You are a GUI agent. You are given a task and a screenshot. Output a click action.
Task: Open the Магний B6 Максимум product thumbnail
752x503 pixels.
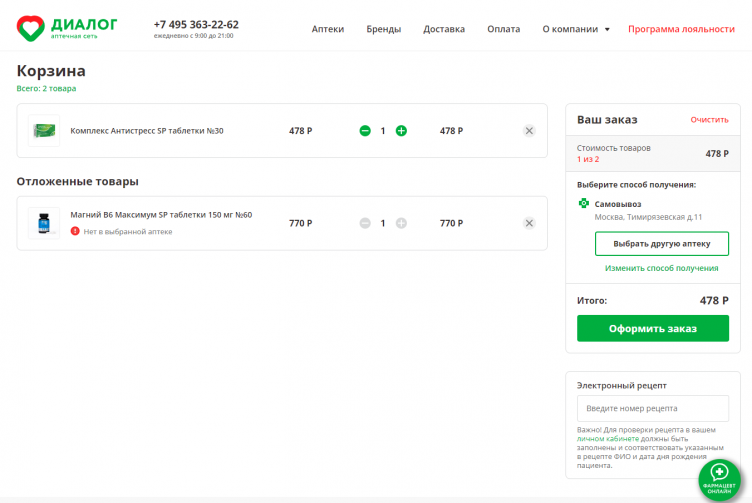(x=43, y=223)
